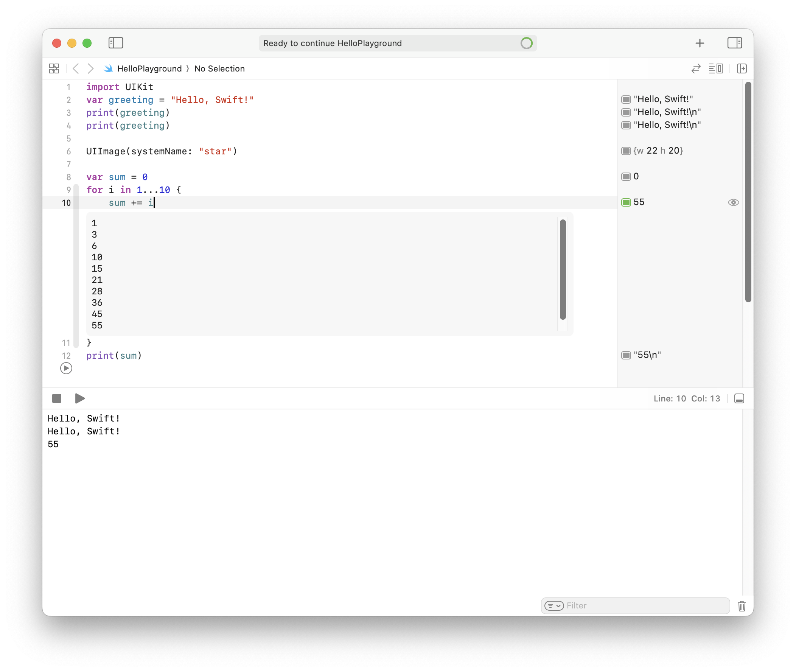Run the playground with the bottom play button
796x672 pixels.
tap(80, 398)
